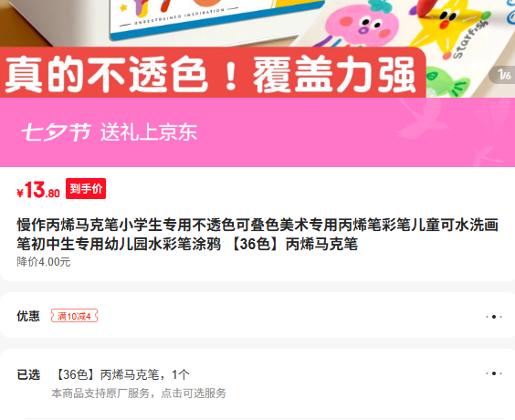Click the 优惠 label

[28, 316]
